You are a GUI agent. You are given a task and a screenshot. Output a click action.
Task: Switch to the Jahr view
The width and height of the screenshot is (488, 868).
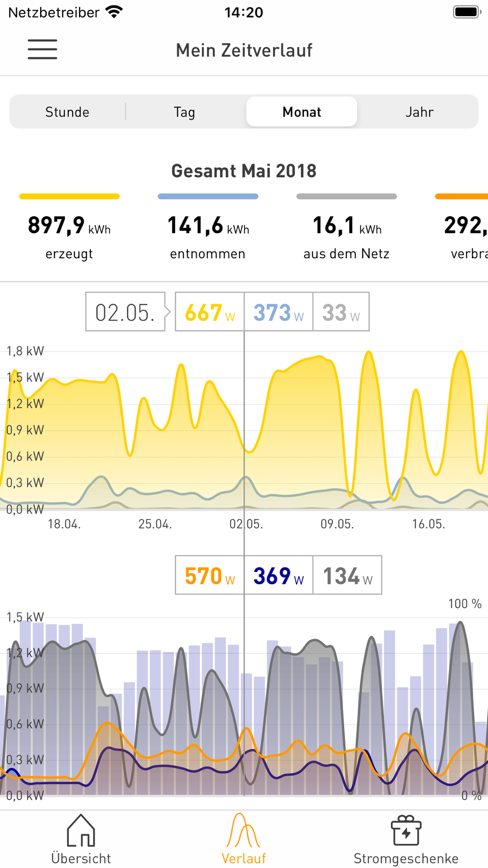pyautogui.click(x=419, y=112)
